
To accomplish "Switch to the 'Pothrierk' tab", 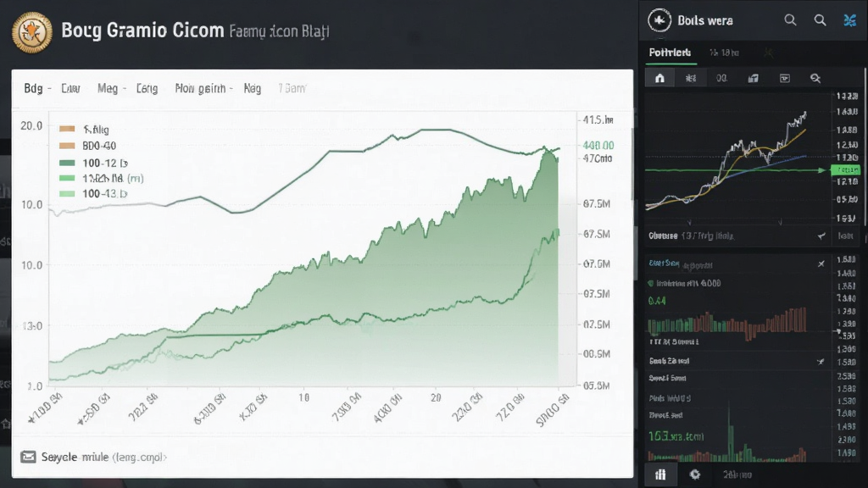I will 670,53.
